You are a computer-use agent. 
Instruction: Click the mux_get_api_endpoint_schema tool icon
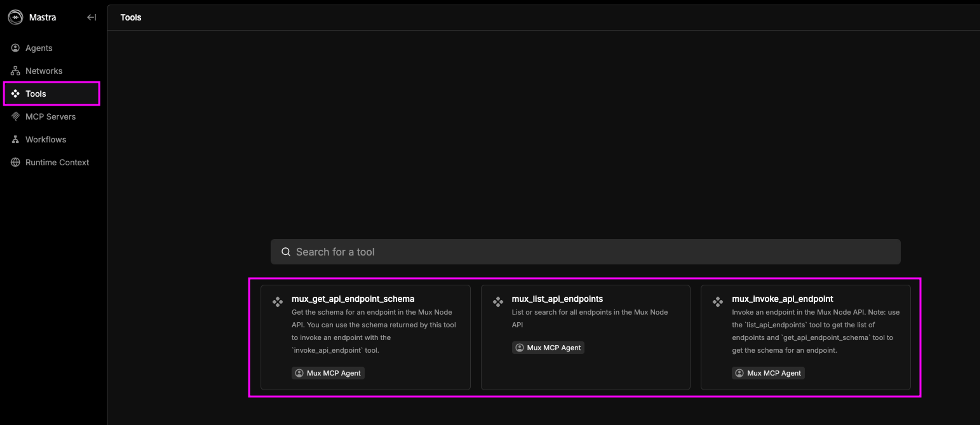tap(278, 302)
